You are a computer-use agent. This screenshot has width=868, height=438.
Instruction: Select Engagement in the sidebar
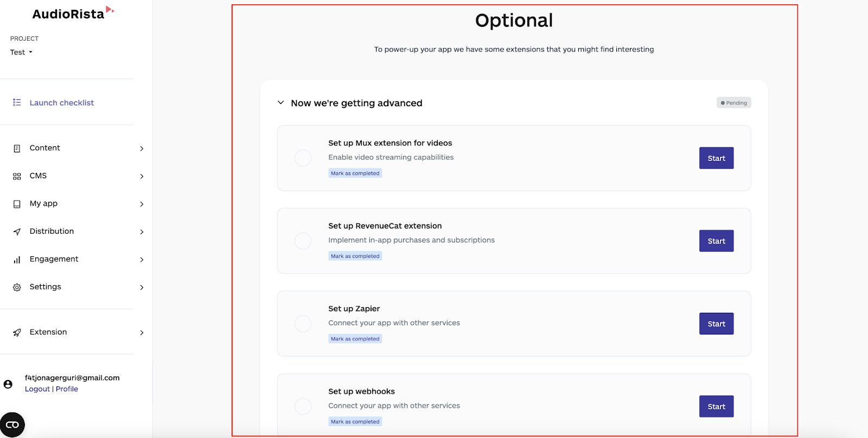point(54,259)
